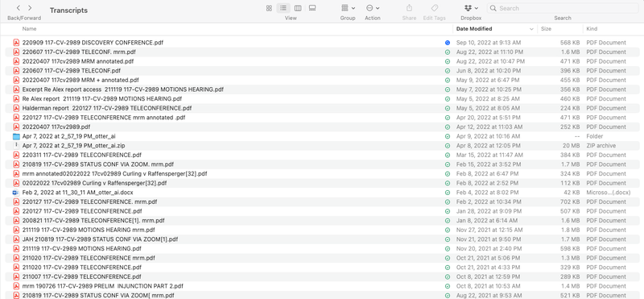644x299 pixels.
Task: Click PDF icon of Halderman report file
Action: pos(16,108)
